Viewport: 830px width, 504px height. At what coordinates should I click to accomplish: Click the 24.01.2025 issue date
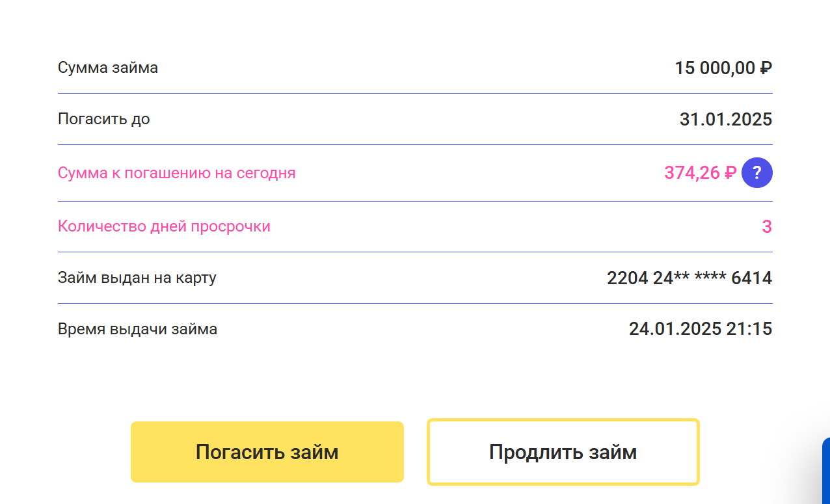(x=675, y=329)
